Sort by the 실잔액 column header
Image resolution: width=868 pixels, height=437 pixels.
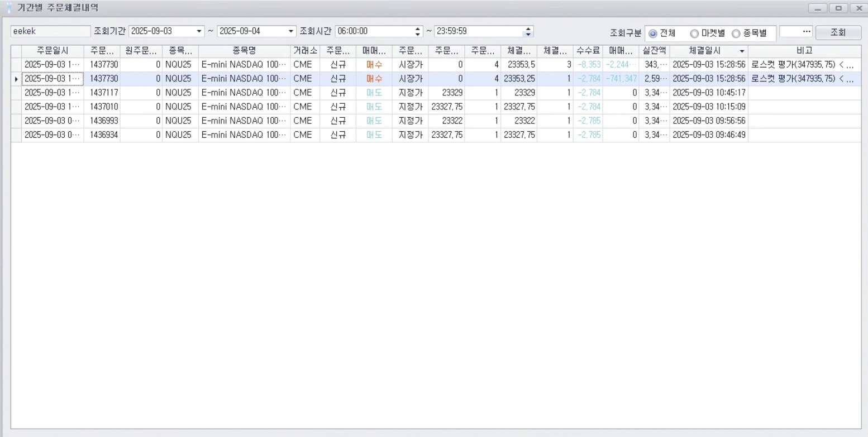point(654,51)
